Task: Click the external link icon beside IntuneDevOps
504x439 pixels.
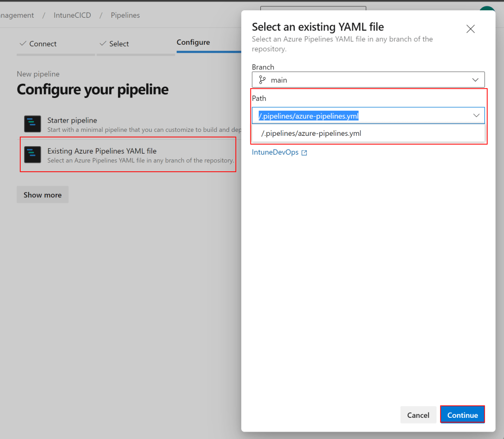Action: (304, 153)
